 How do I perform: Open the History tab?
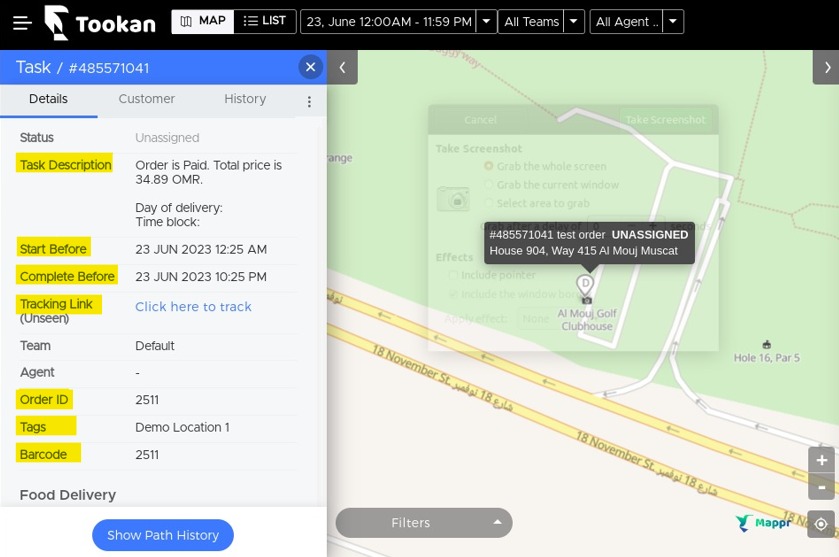point(245,100)
